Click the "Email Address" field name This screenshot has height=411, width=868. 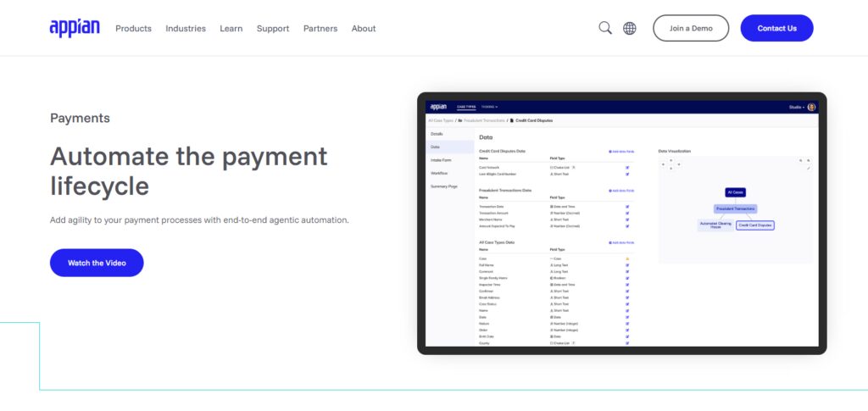pyautogui.click(x=489, y=297)
